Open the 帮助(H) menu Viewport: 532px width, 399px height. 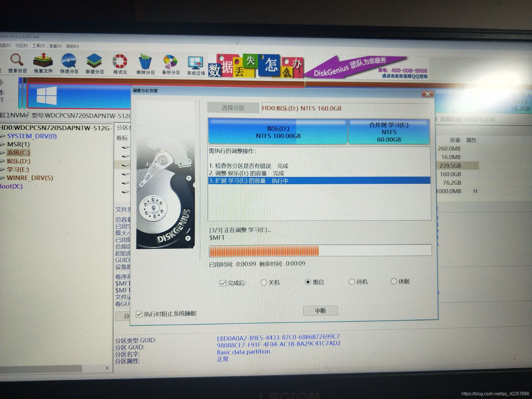[72, 46]
